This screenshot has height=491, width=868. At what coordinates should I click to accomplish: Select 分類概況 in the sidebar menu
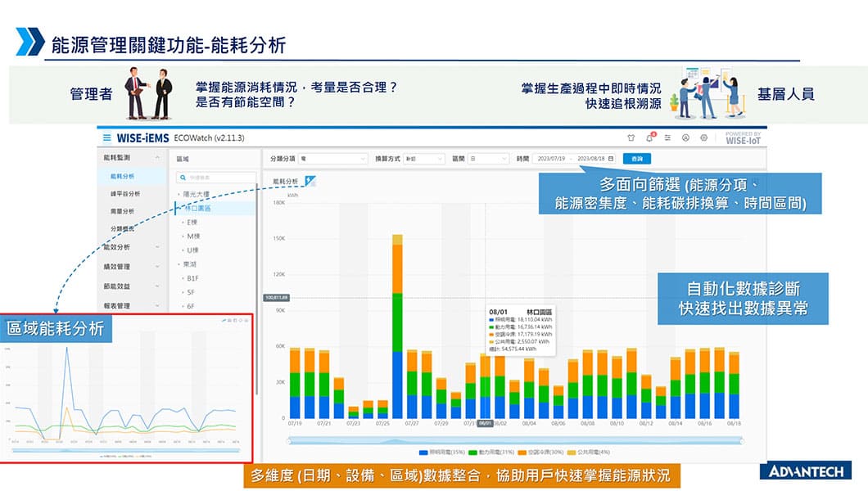tap(122, 228)
